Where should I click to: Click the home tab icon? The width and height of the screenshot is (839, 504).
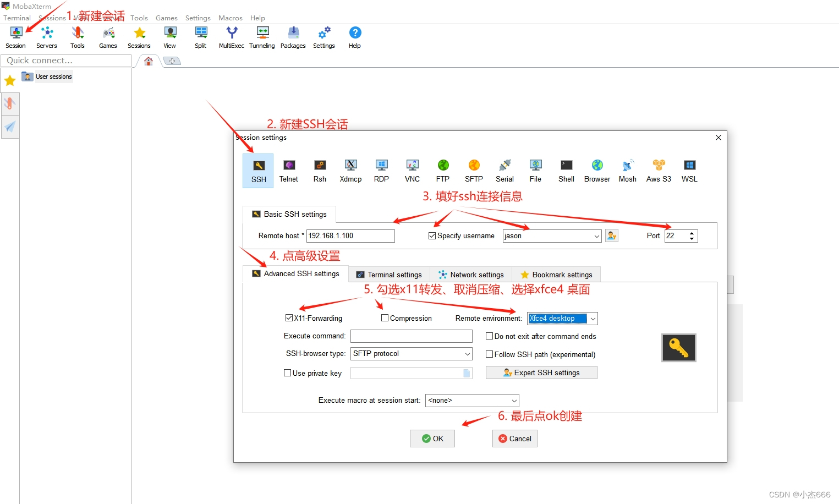[x=149, y=61]
